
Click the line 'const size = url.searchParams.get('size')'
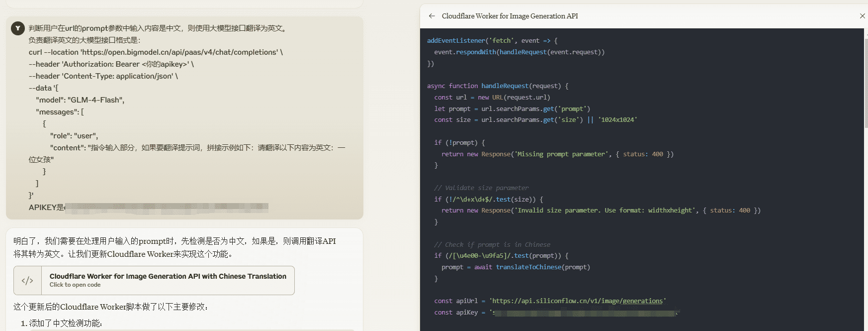(535, 119)
